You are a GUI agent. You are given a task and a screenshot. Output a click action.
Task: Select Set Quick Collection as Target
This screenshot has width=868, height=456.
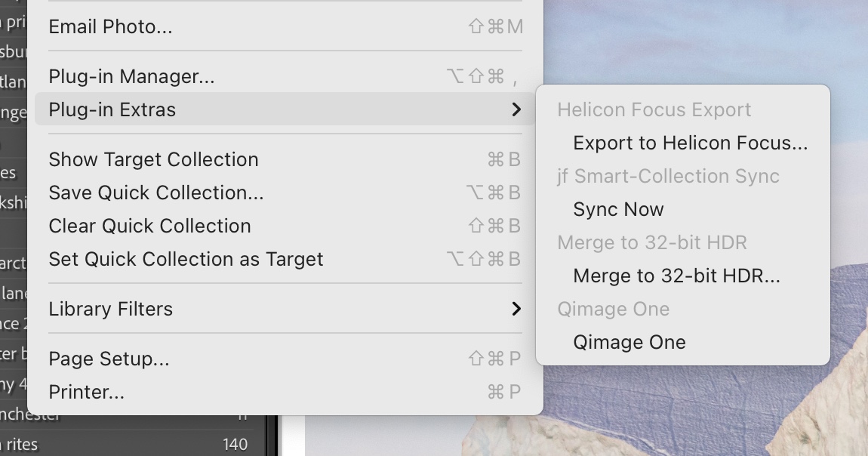click(x=285, y=259)
